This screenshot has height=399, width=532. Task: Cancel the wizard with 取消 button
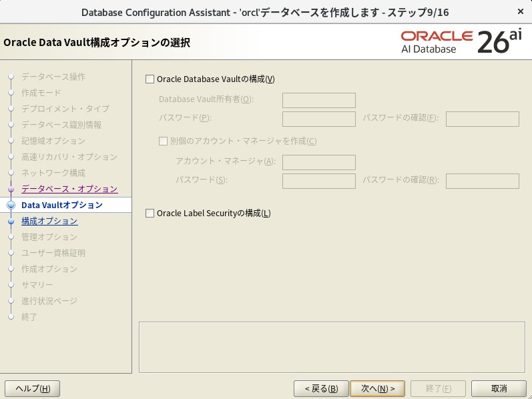point(499,388)
